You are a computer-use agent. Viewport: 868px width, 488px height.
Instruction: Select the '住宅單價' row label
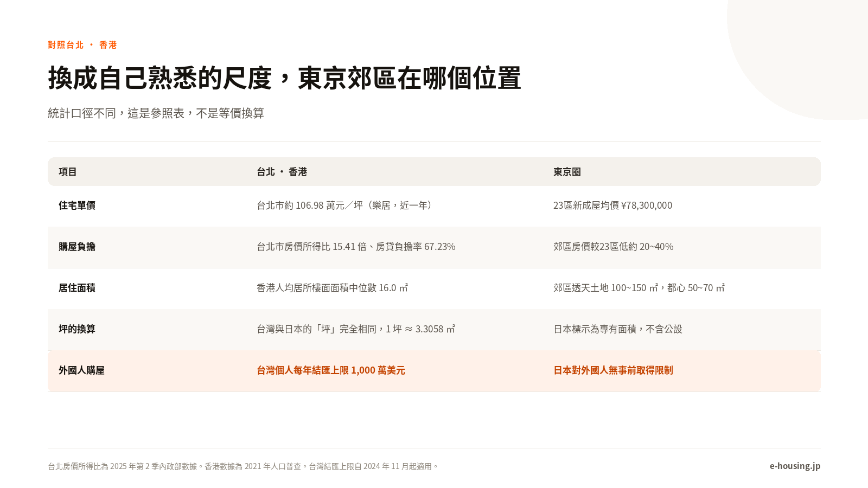77,206
